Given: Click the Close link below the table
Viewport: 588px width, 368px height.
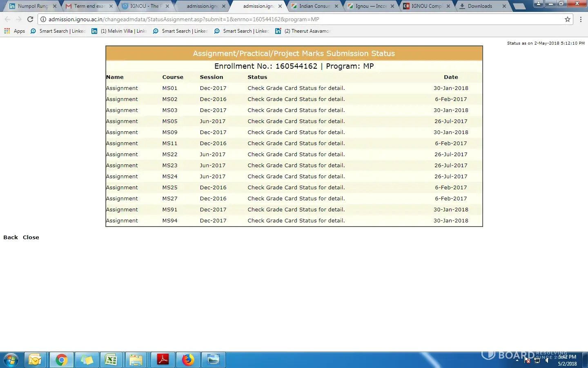Looking at the screenshot, I should 31,237.
